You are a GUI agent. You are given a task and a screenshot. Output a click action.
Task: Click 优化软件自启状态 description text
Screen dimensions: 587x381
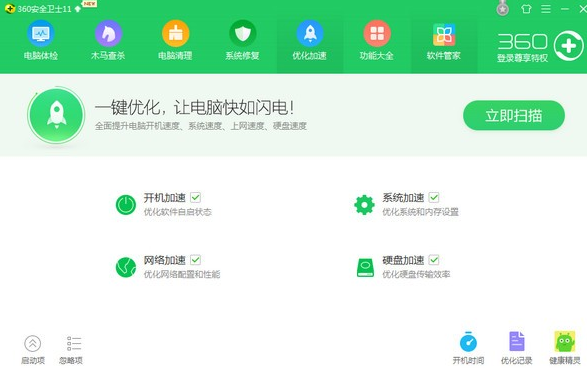(177, 212)
